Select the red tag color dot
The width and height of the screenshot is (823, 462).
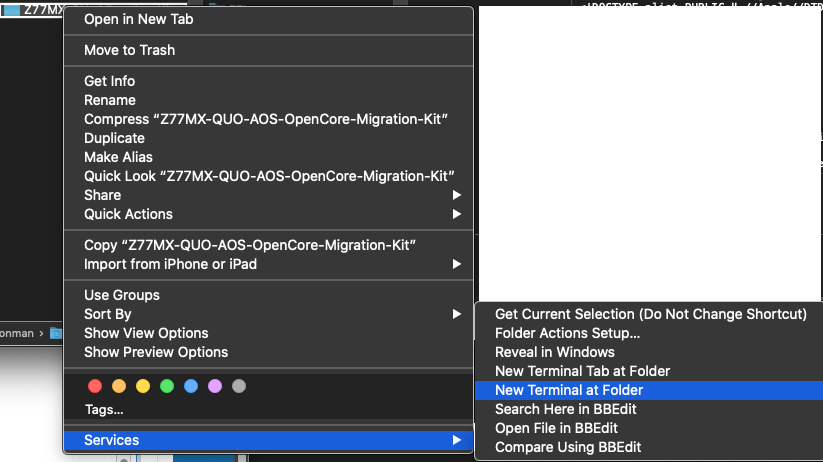(x=95, y=386)
